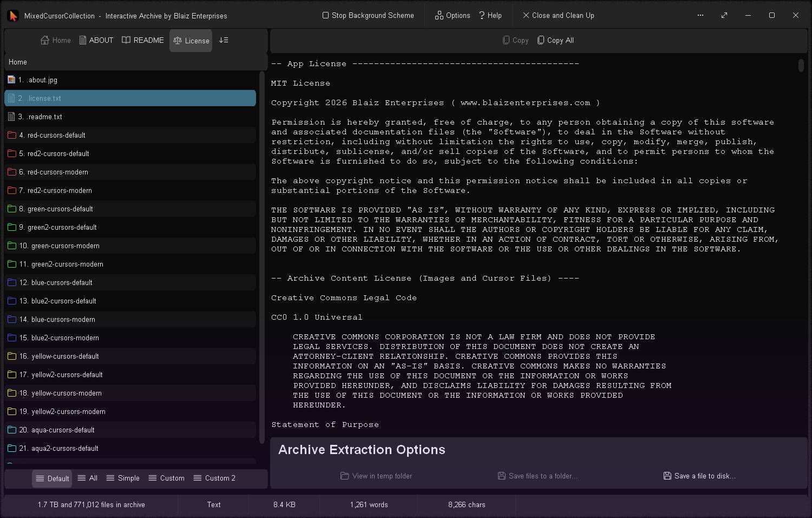
Task: Click the .readme.txt document icon
Action: click(11, 116)
